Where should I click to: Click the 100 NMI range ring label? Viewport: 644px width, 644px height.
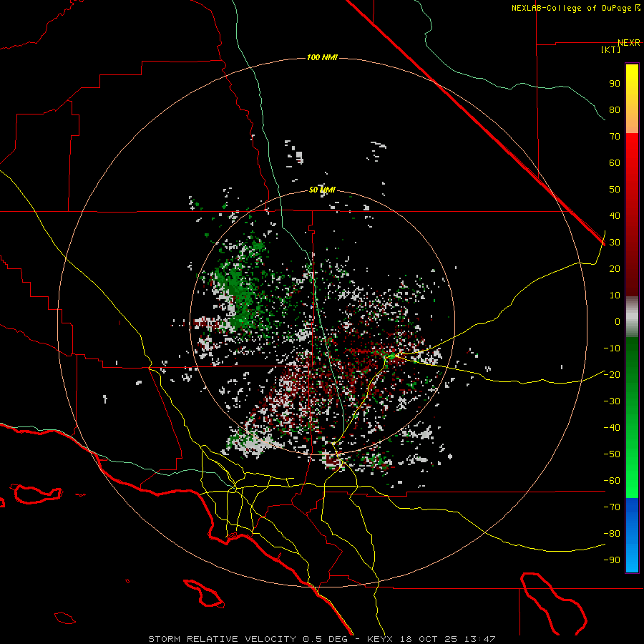click(321, 57)
